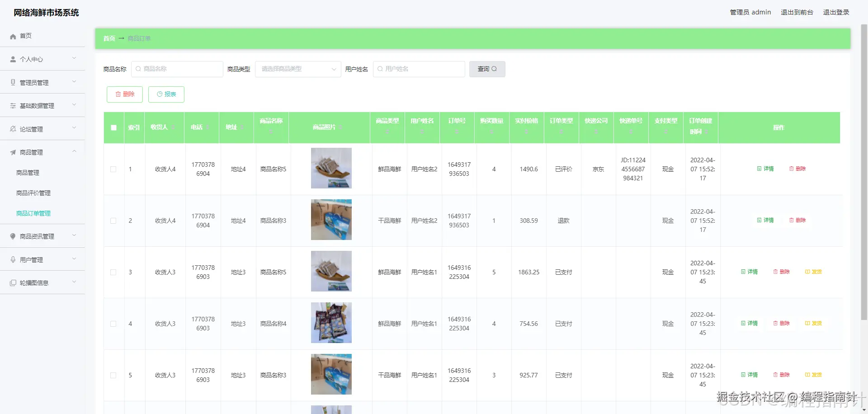
Task: Click the search icon in 商品名称 field
Action: [138, 69]
